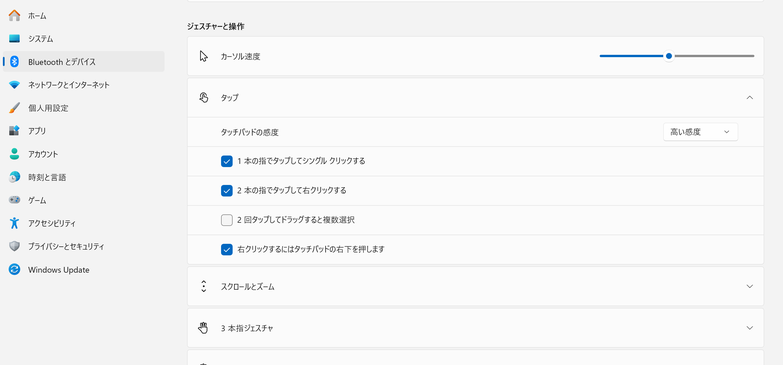Click the カーソル速度 label
The image size is (783, 365).
tap(240, 56)
